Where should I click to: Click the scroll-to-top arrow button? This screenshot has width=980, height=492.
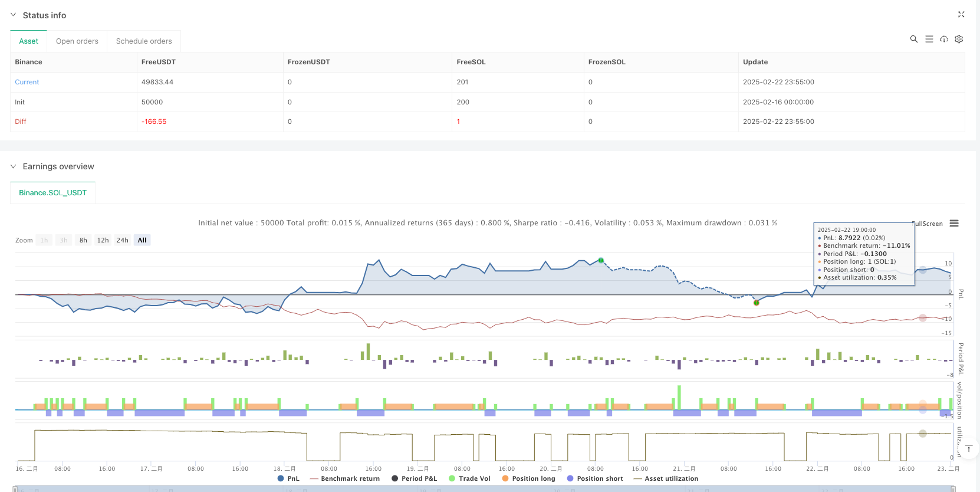point(968,449)
